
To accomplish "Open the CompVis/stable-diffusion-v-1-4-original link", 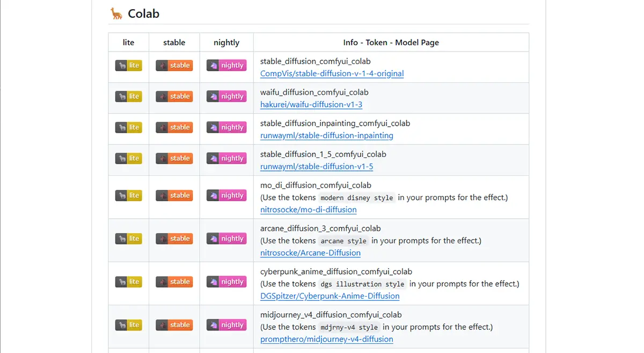I will pyautogui.click(x=332, y=74).
